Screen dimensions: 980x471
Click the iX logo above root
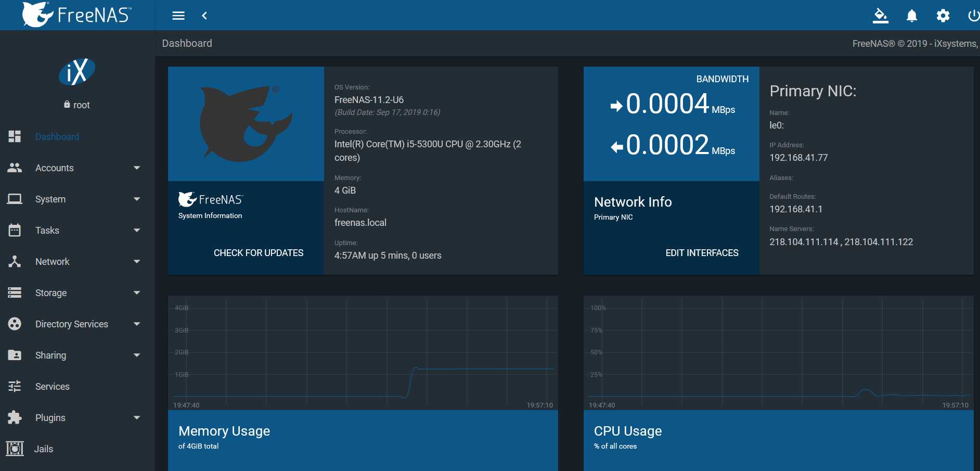[x=77, y=71]
